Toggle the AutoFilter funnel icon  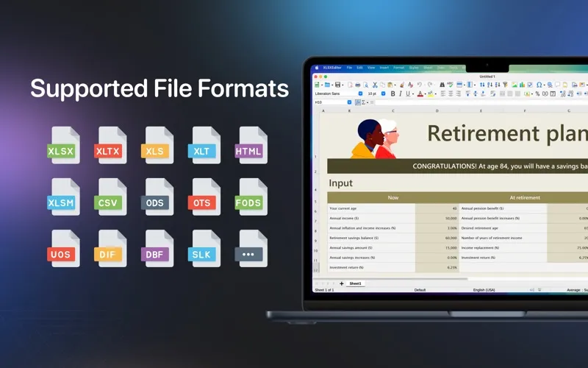coord(505,85)
